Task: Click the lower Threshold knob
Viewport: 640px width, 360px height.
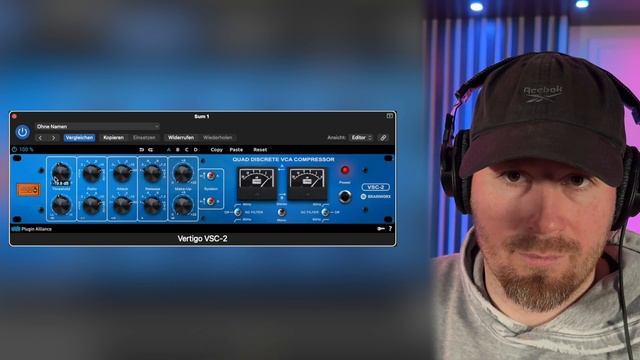Action: click(61, 204)
